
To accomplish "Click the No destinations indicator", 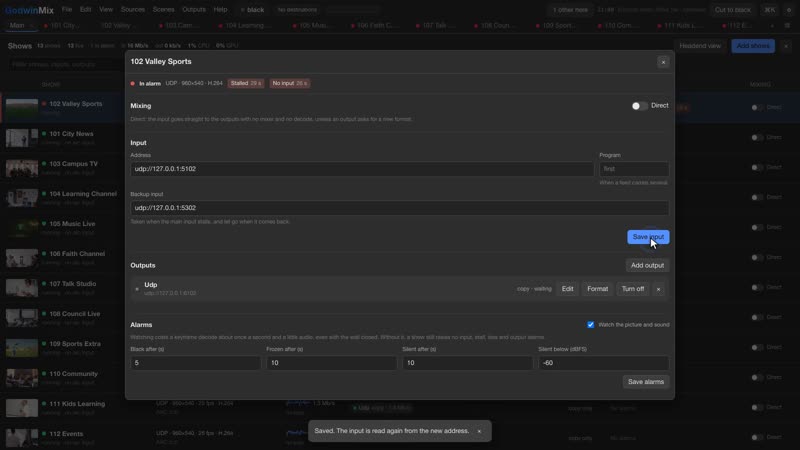I will tap(297, 10).
